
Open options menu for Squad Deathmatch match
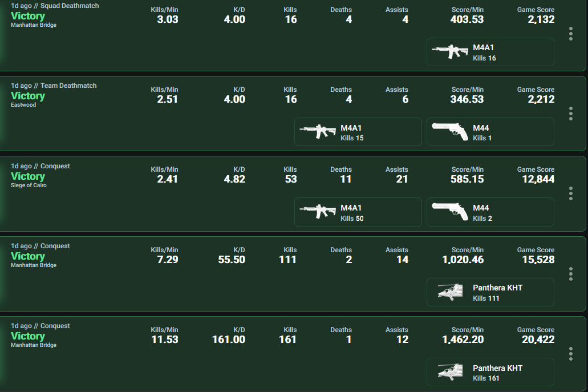click(x=571, y=34)
